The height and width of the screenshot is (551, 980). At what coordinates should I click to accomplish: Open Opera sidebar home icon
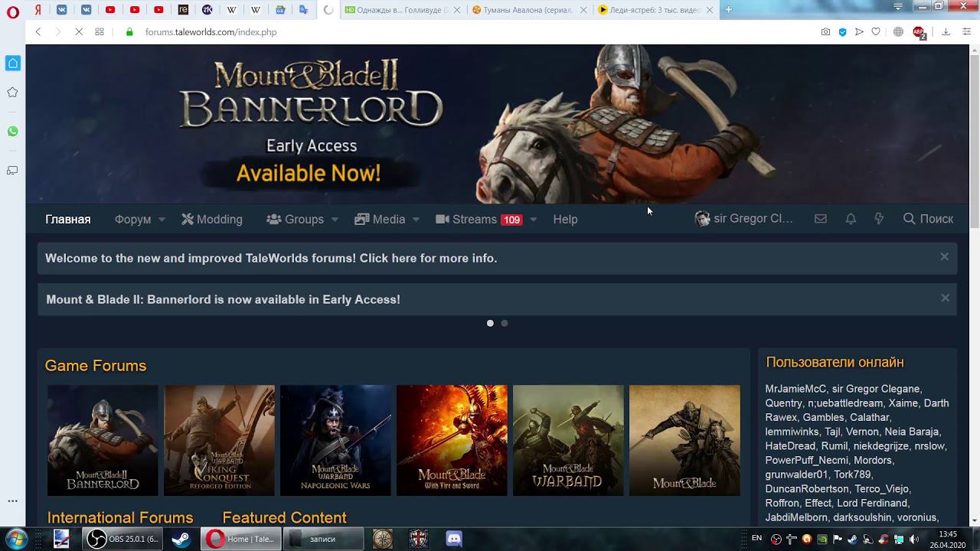click(x=13, y=63)
